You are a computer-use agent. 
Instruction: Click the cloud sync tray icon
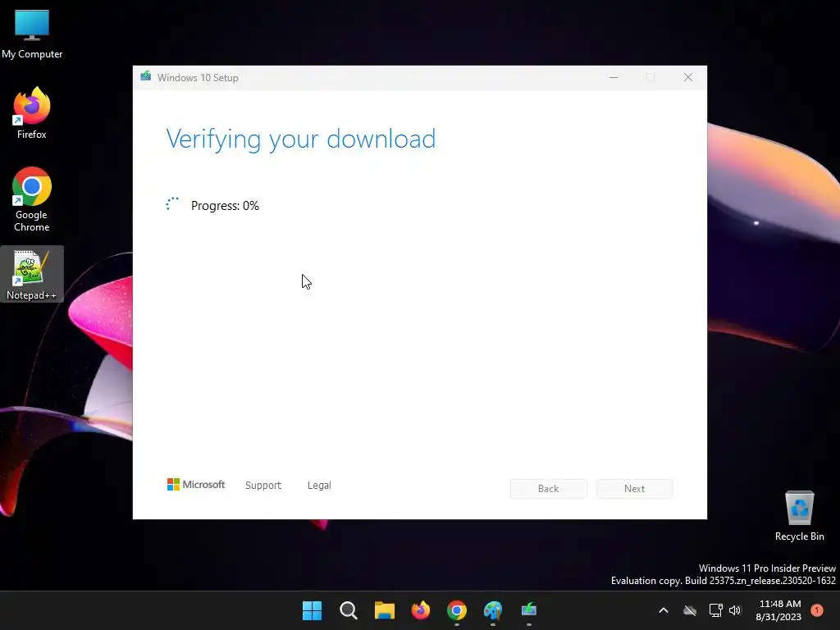690,610
